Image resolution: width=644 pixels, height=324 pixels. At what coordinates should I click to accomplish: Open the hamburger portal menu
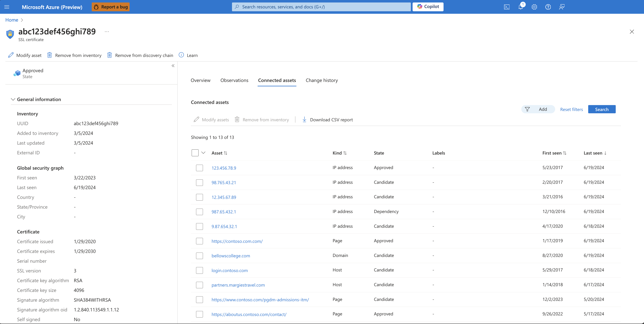coord(7,7)
